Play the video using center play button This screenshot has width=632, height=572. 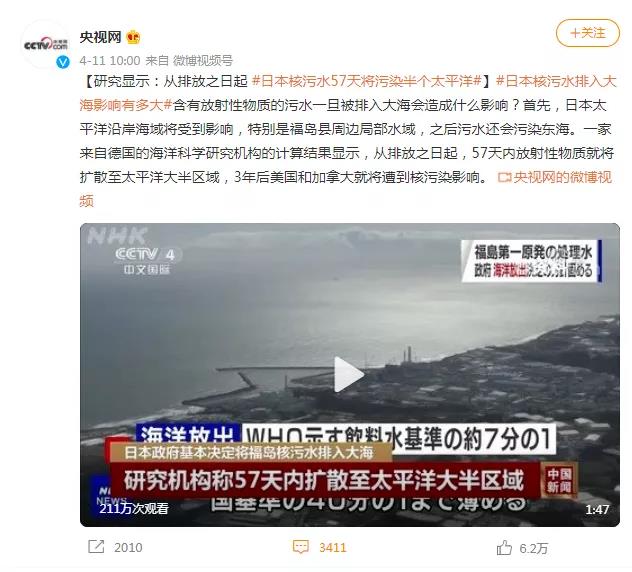coord(349,374)
